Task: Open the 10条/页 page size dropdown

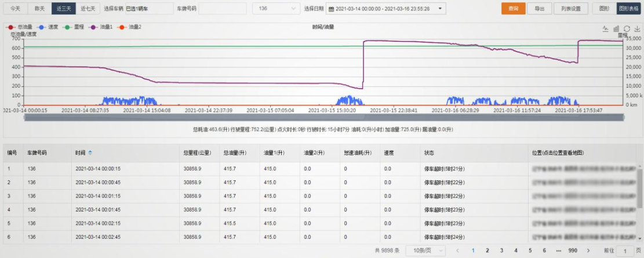Action: click(425, 250)
